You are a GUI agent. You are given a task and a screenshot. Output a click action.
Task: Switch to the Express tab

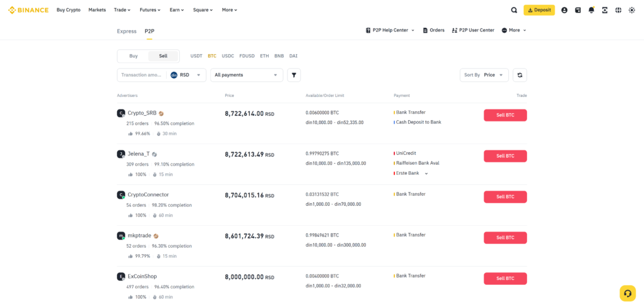click(126, 31)
